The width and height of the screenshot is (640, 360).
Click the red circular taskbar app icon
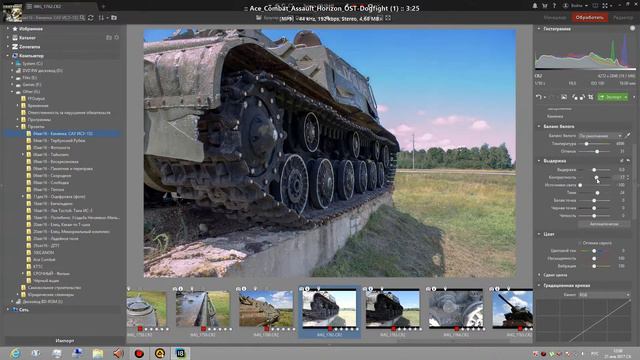pyautogui.click(x=139, y=353)
